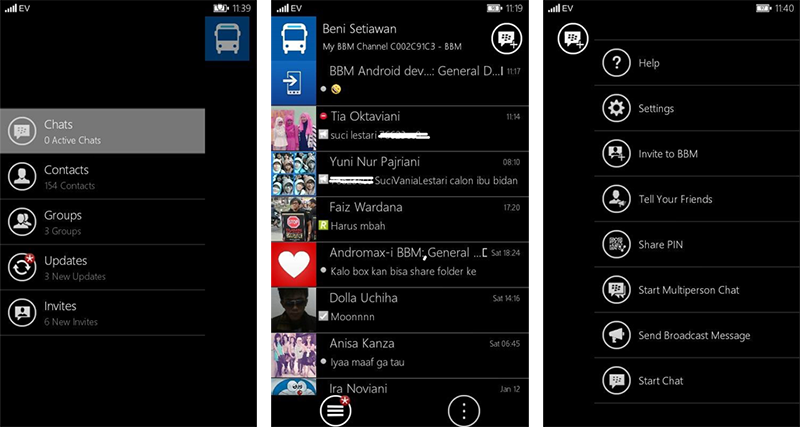Choose Invite to BBM
The image size is (800, 427).
[x=697, y=154]
